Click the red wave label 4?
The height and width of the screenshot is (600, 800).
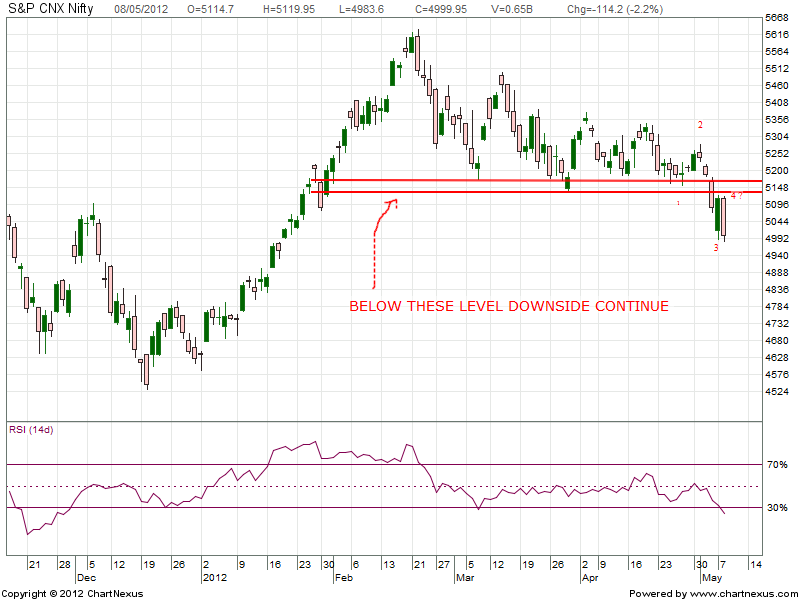pos(736,196)
